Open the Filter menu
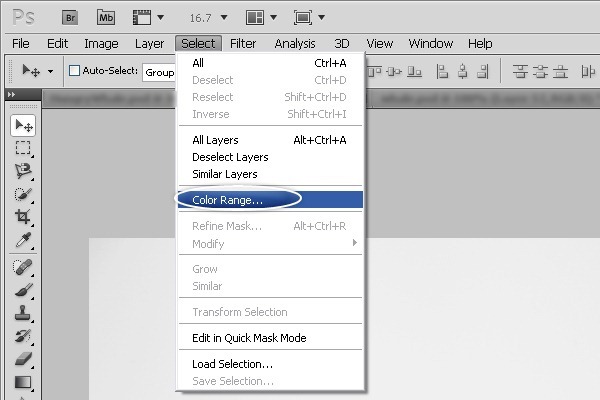Screen dimensions: 600x400 243,44
